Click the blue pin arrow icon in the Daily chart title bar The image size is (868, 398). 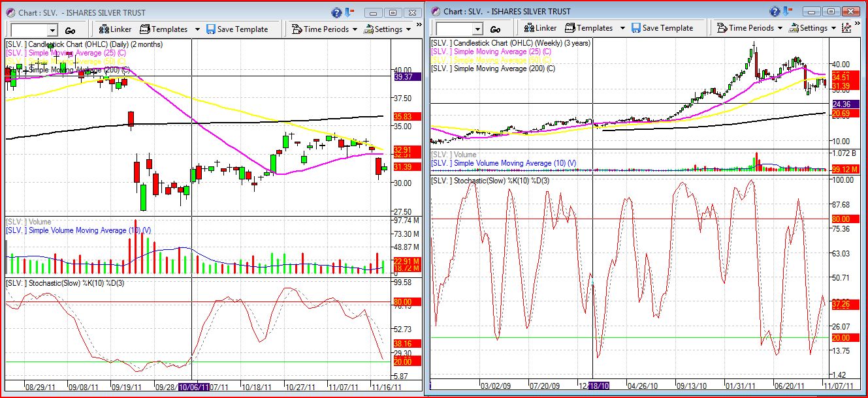click(349, 12)
